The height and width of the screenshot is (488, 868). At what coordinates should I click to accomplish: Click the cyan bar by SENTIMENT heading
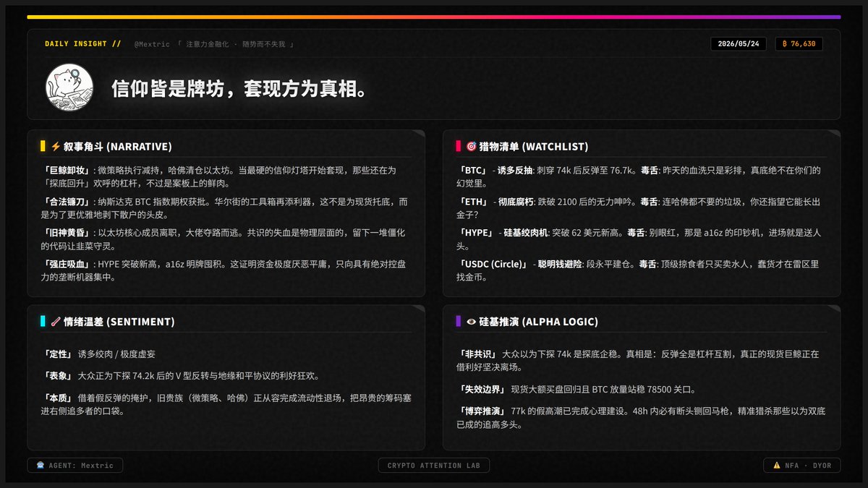pyautogui.click(x=43, y=321)
